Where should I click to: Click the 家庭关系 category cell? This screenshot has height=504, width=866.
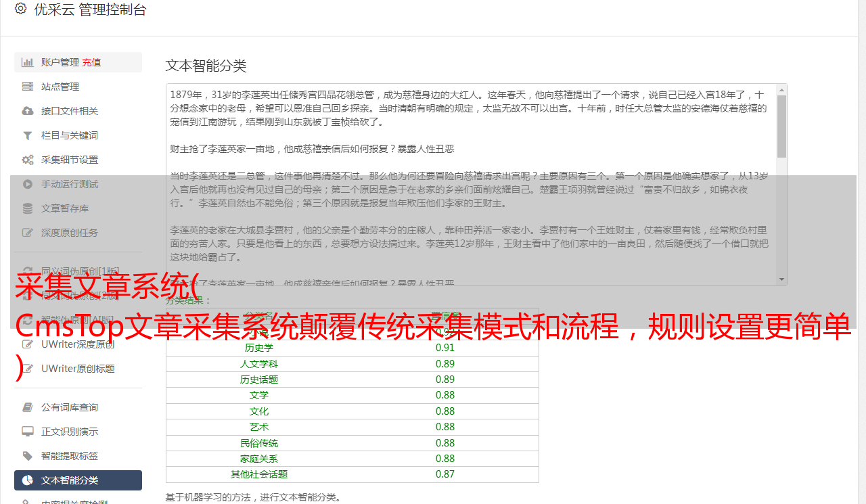tap(259, 459)
